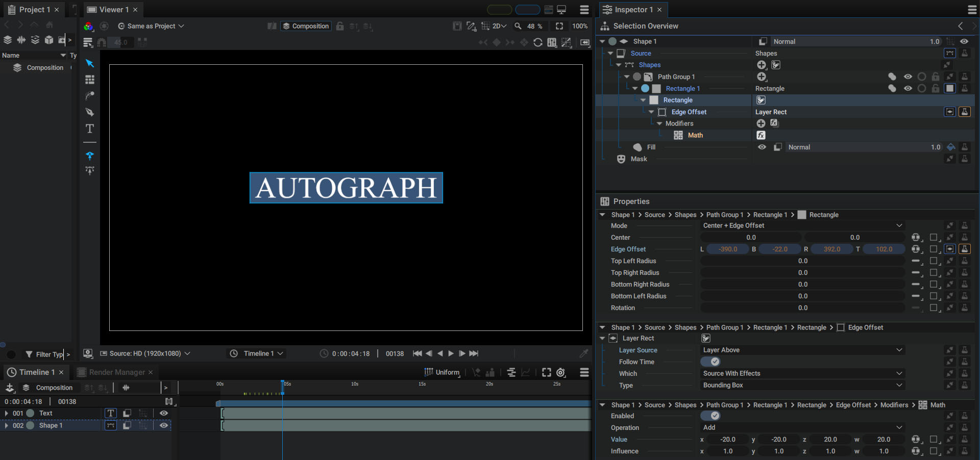Click the timeline target snapping icon
This screenshot has height=460, width=980.
click(561, 372)
